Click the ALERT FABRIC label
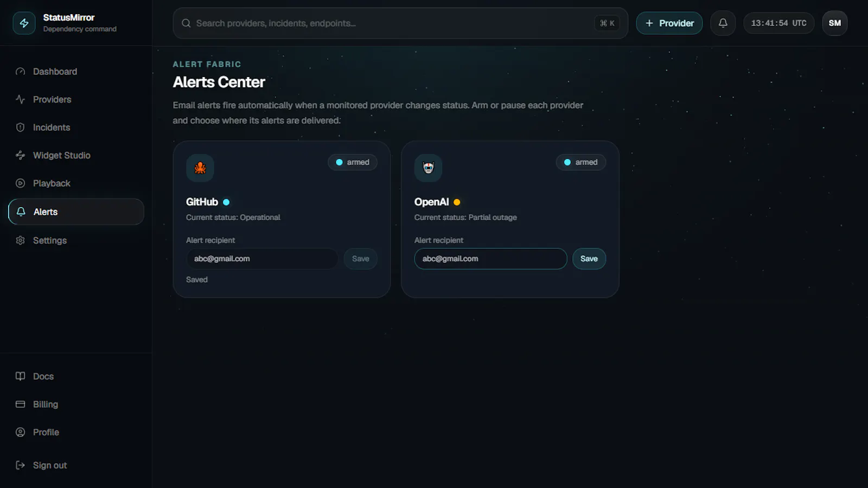868x488 pixels. [207, 64]
